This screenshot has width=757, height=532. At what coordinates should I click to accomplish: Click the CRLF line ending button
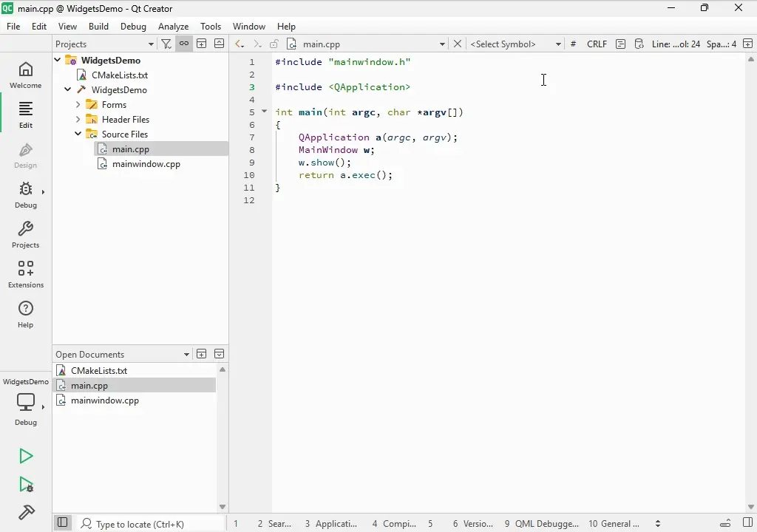597,44
